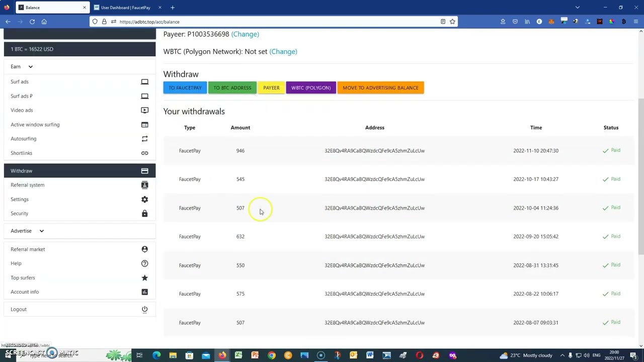The image size is (644, 362).
Task: Click the taskbar volume icon
Action: point(586,355)
